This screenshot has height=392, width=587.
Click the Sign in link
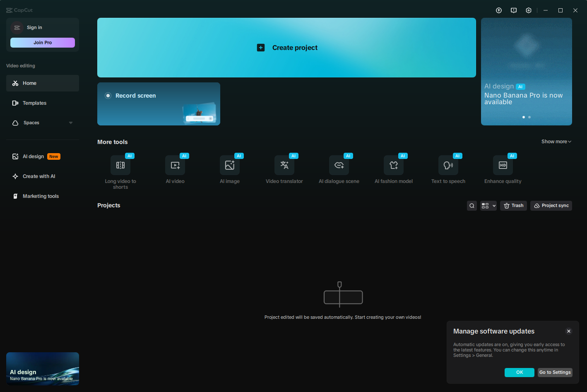(x=34, y=28)
